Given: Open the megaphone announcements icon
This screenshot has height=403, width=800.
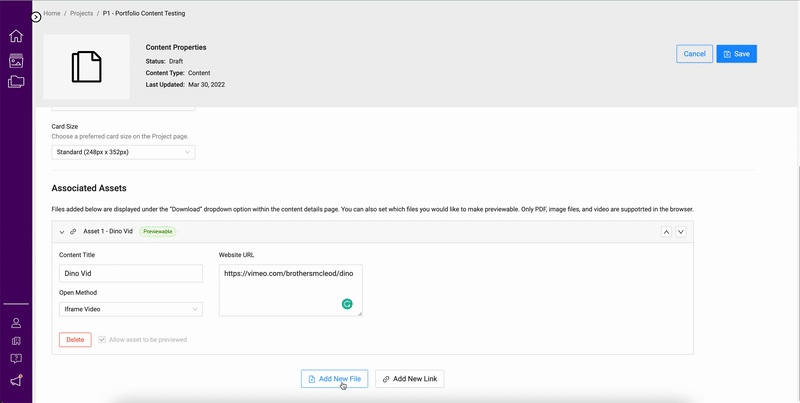Looking at the screenshot, I should pyautogui.click(x=16, y=380).
